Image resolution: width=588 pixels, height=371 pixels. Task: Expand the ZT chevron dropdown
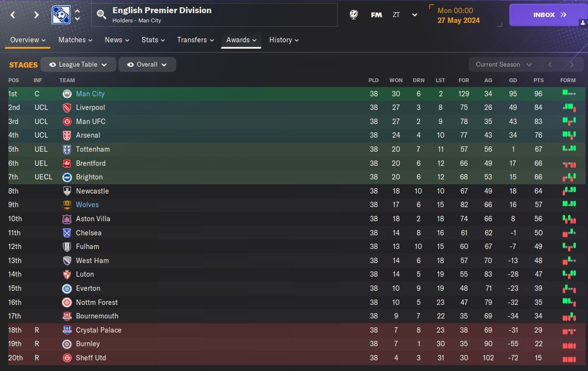coord(415,15)
